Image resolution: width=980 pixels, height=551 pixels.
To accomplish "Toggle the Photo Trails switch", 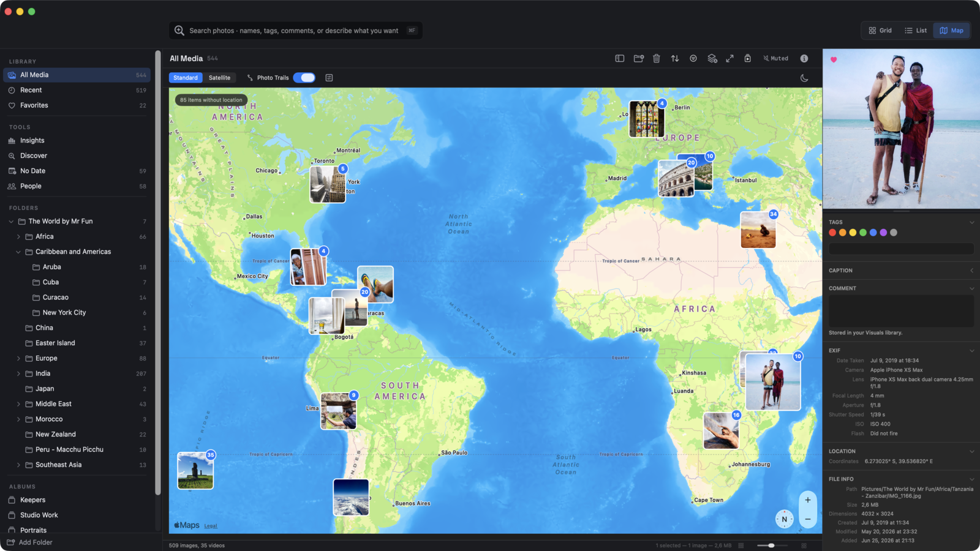I will click(x=304, y=78).
